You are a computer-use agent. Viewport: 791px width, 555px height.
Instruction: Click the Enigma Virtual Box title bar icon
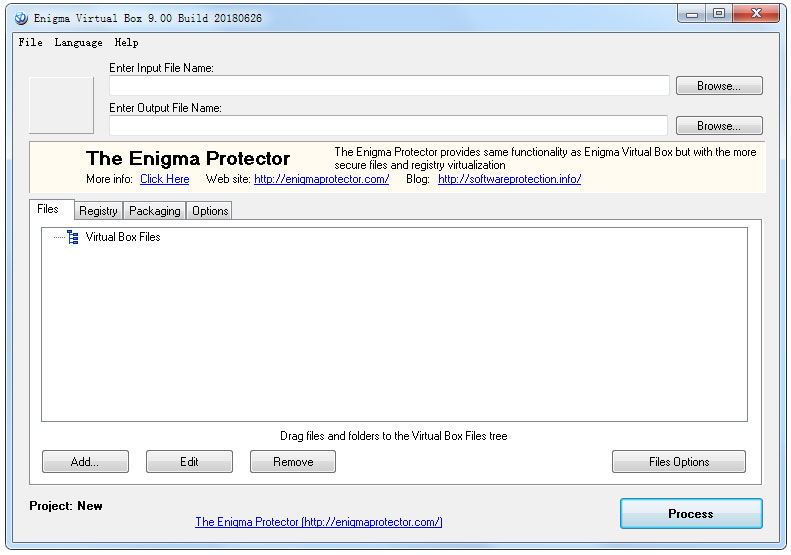pyautogui.click(x=21, y=18)
